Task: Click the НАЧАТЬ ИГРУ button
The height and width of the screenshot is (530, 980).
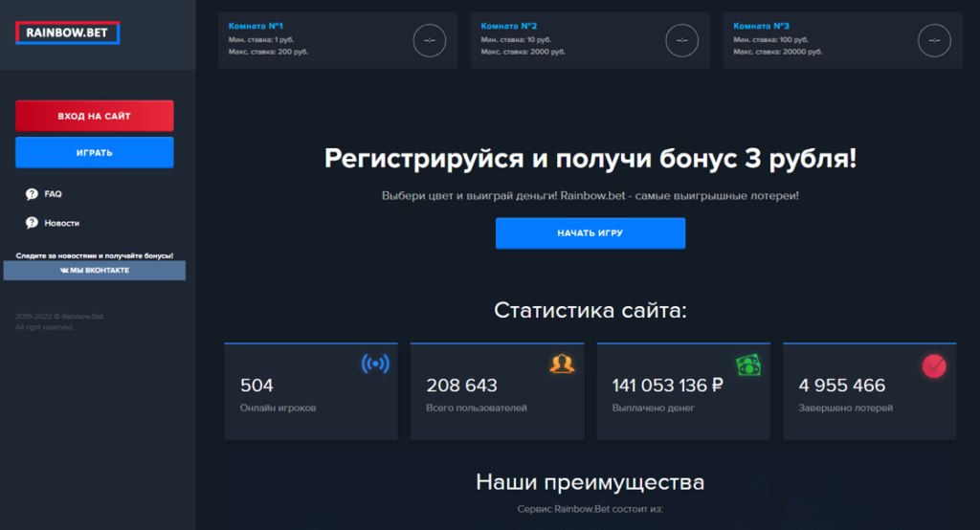Action: 590,233
